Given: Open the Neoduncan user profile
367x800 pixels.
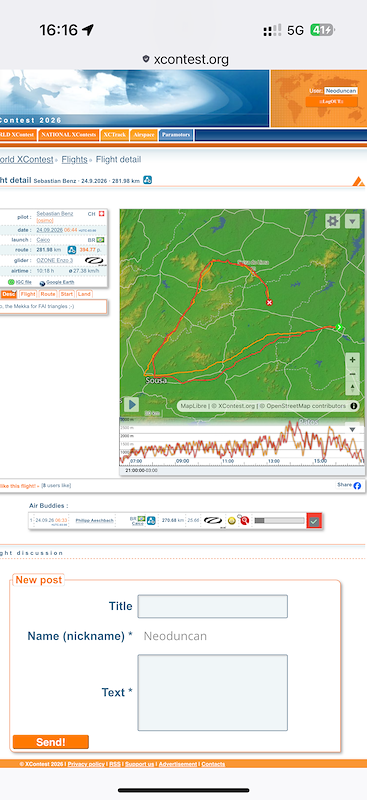Looking at the screenshot, I should point(340,90).
